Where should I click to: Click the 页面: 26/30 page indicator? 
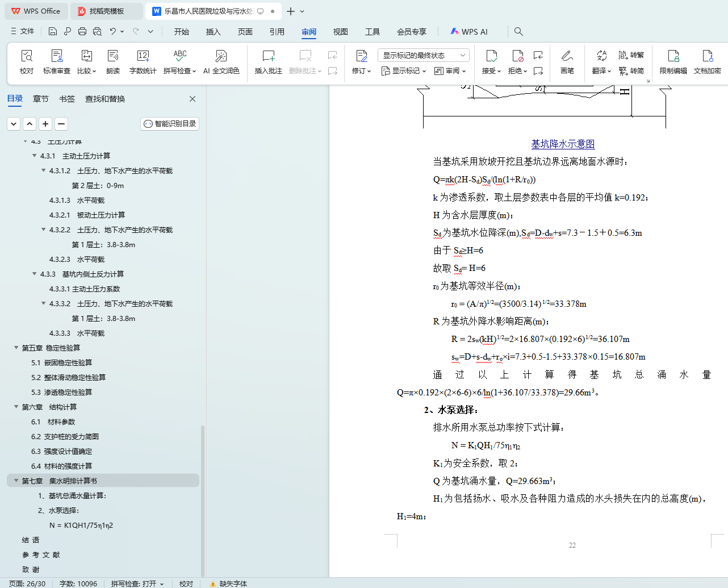pyautogui.click(x=27, y=583)
